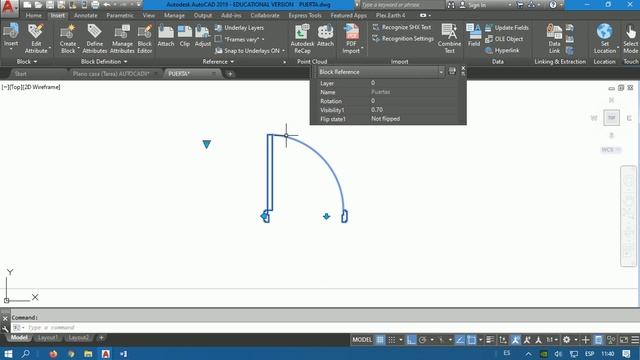
Task: Open Manage Attributes tool
Action: coord(122,39)
